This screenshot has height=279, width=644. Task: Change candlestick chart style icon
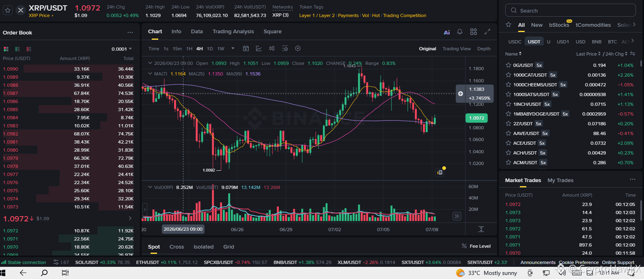272,49
